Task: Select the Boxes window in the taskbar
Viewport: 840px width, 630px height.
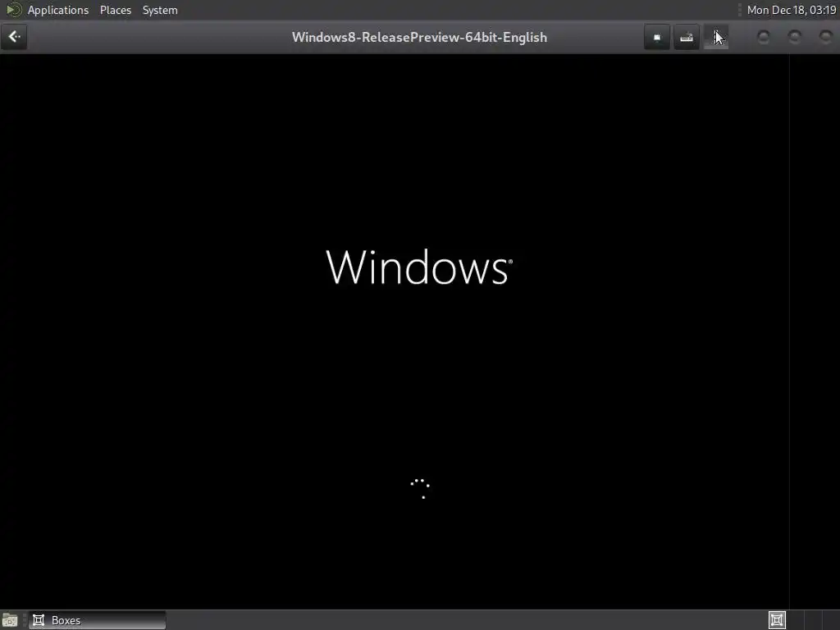Action: click(x=97, y=620)
